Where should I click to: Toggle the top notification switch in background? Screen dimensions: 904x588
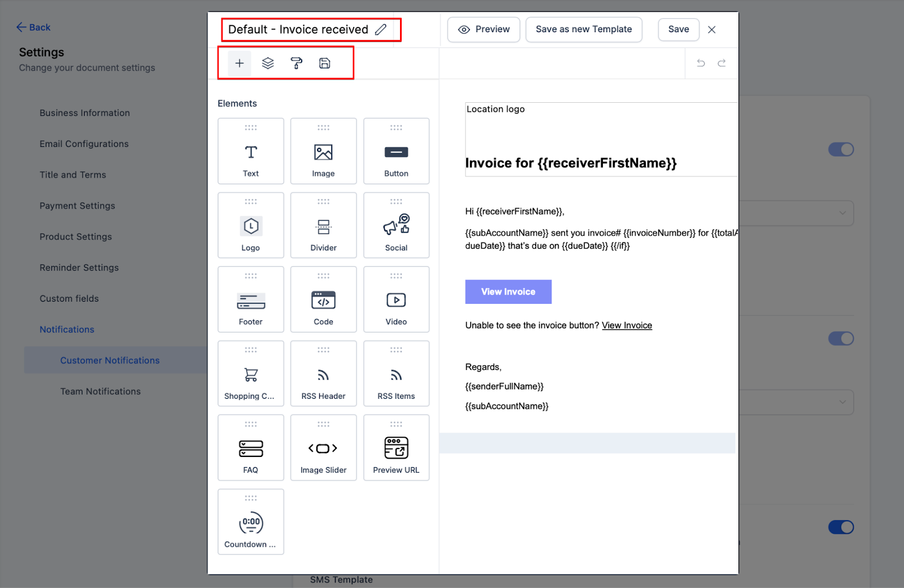pos(841,150)
